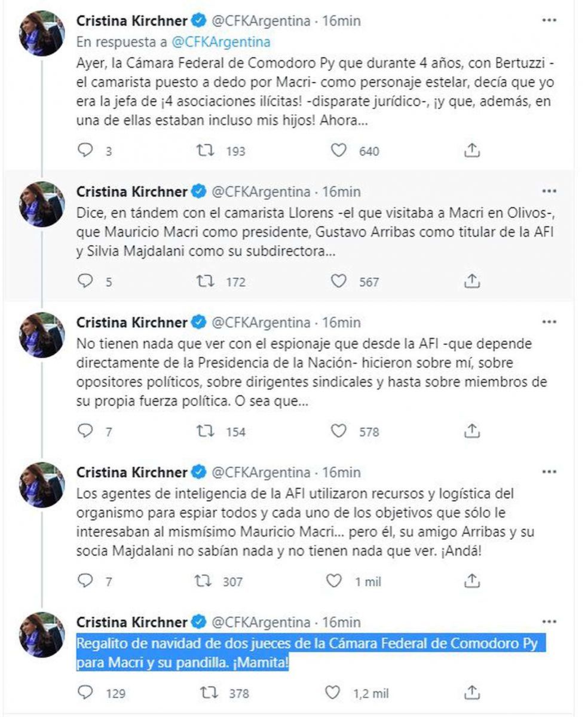The image size is (588, 717).
Task: Open more options on 'Dice, en tándem' tweet
Action: pos(549,192)
